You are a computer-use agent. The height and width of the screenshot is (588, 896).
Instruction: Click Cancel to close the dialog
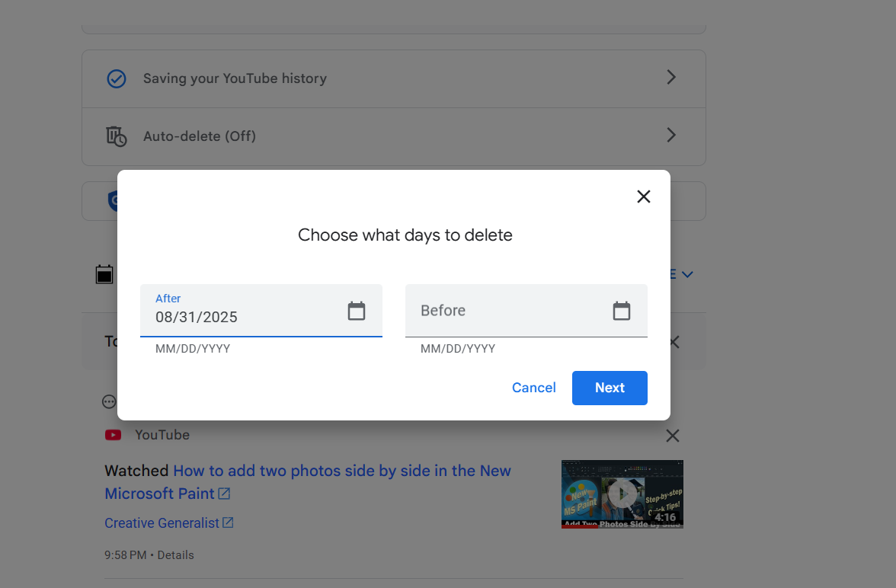tap(533, 388)
